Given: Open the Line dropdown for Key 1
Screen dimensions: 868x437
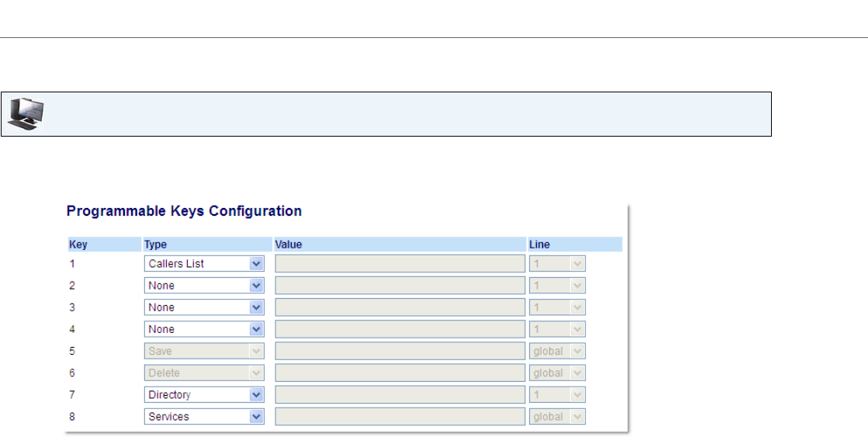Looking at the screenshot, I should 557,264.
